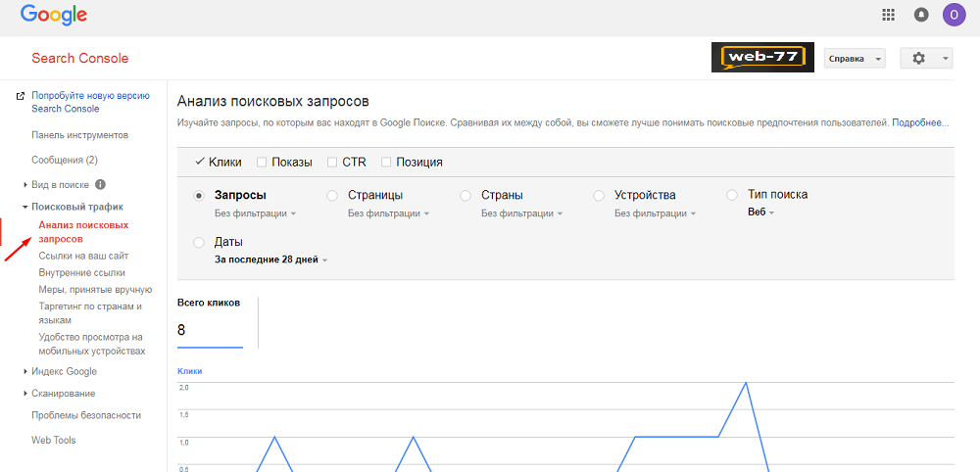This screenshot has height=472, width=980.
Task: Click the Клики chart legend label
Action: tap(189, 371)
